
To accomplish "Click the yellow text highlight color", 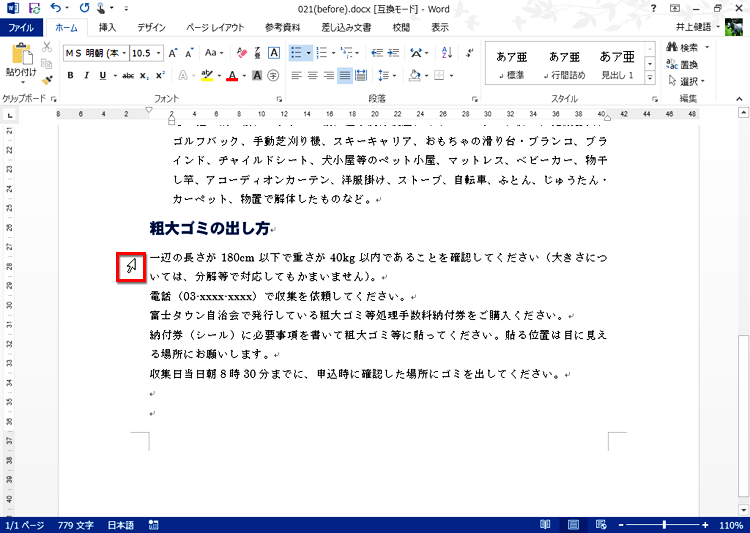I will click(207, 76).
